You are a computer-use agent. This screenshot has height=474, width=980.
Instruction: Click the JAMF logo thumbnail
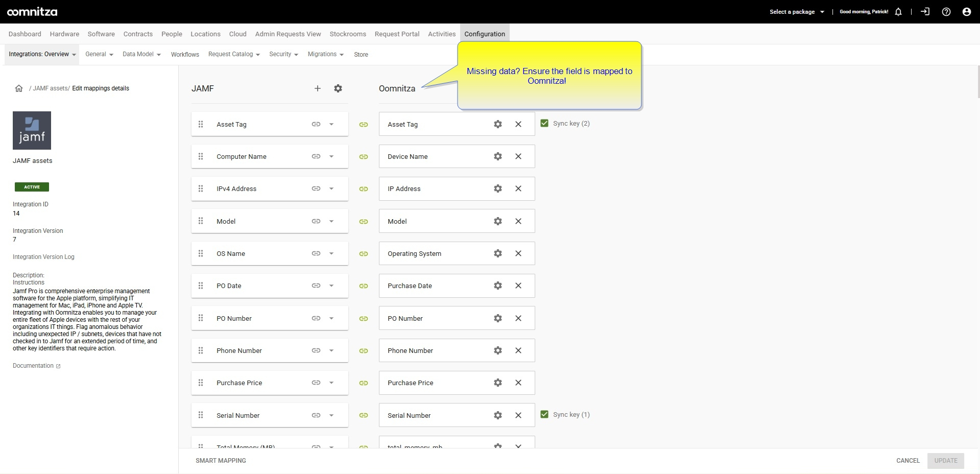coord(32,130)
